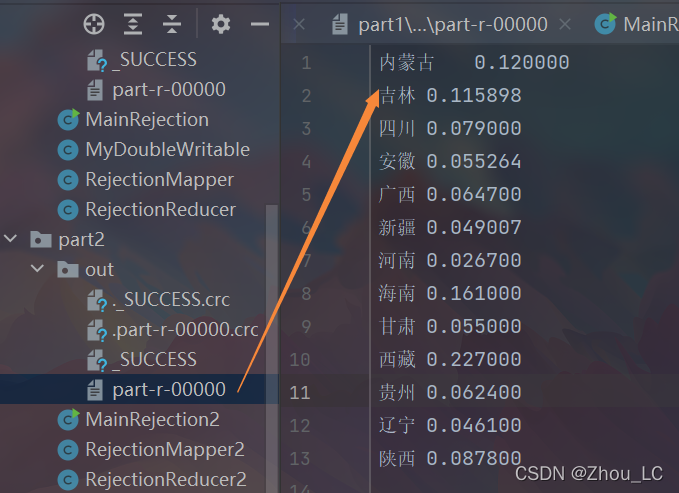Click the Collapse All toolbar icon
679x493 pixels.
click(x=172, y=24)
